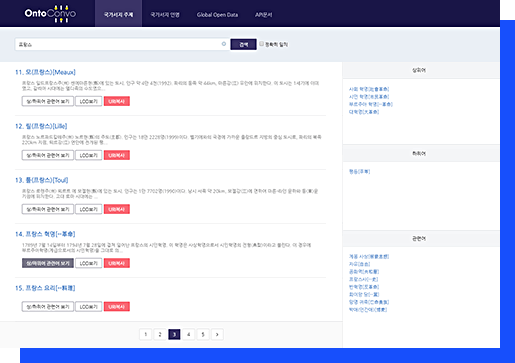
Task: Copy URI for result 15
Action: (117, 307)
